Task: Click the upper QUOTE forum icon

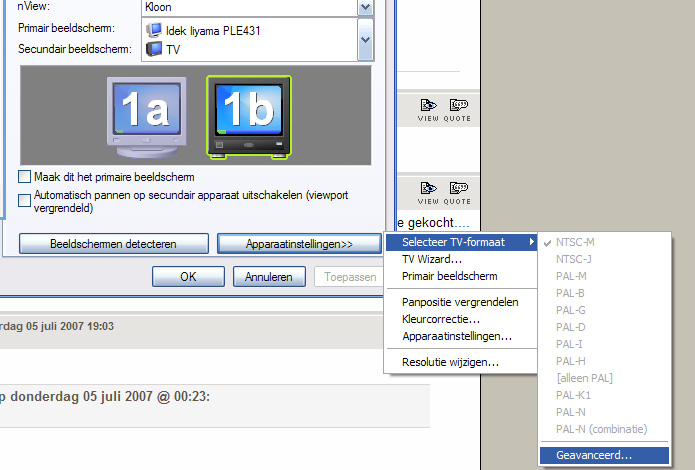Action: pos(457,110)
